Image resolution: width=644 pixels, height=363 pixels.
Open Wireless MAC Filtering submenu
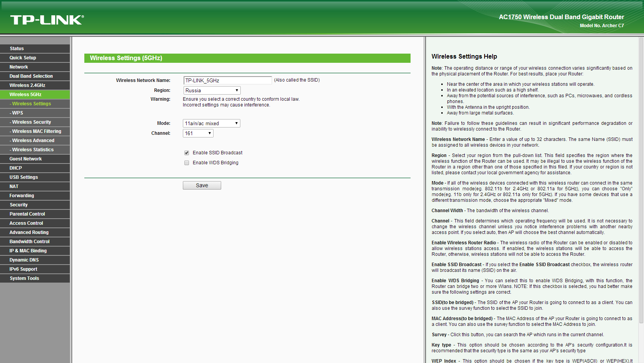[x=35, y=131]
